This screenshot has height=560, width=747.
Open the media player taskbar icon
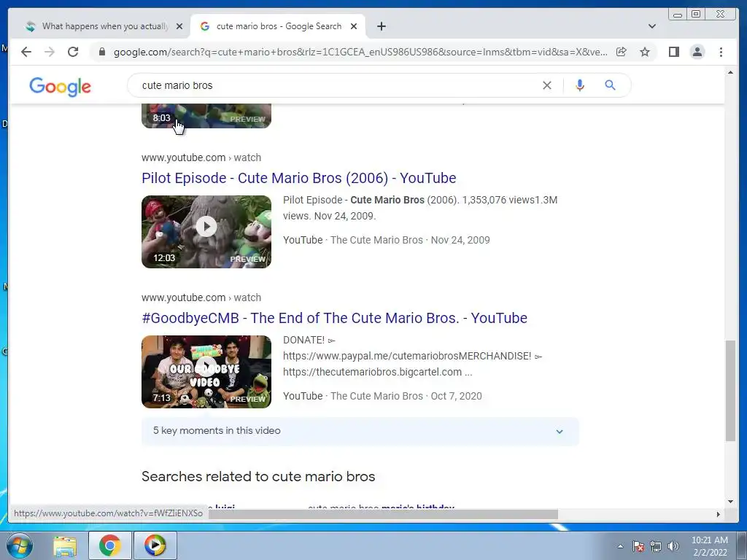155,545
